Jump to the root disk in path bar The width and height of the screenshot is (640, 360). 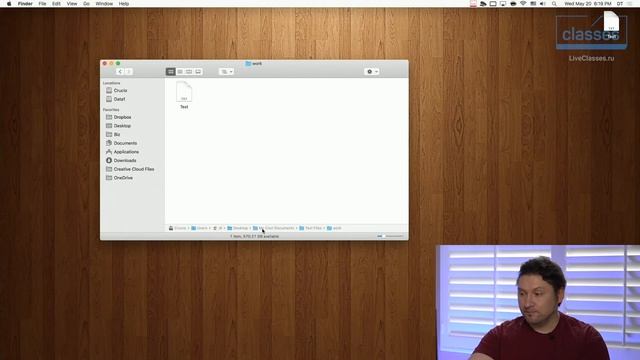[x=177, y=228]
